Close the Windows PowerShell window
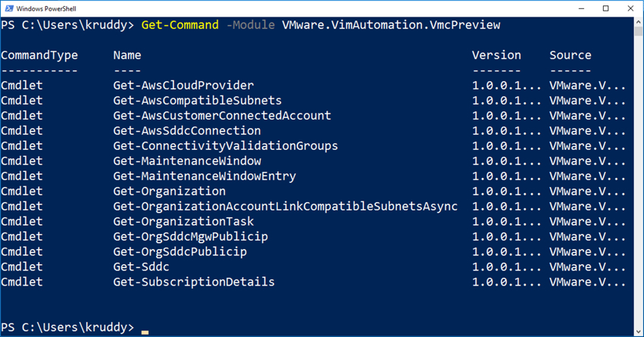644x337 pixels. (630, 8)
